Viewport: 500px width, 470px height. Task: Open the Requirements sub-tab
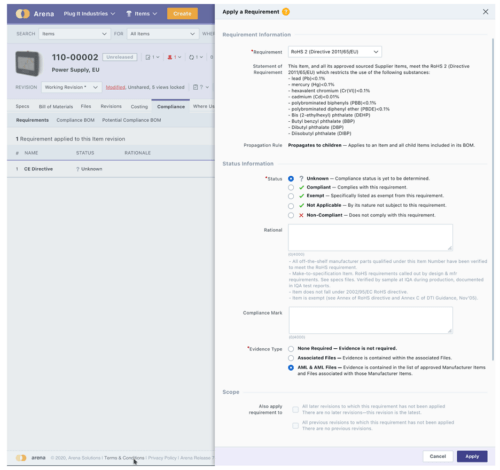(x=32, y=120)
